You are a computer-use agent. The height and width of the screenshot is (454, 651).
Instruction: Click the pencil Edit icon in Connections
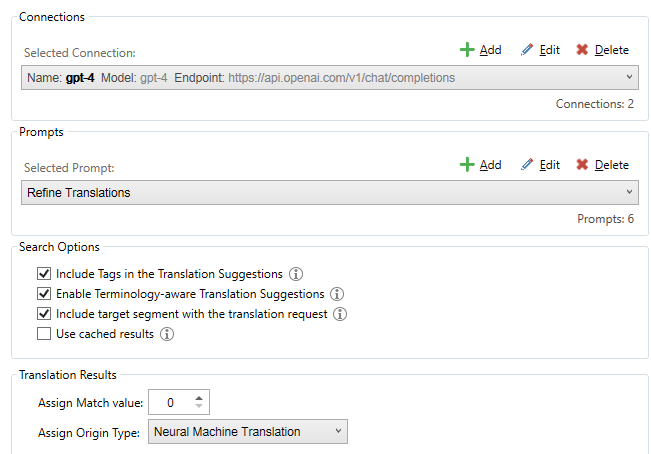pyautogui.click(x=527, y=50)
